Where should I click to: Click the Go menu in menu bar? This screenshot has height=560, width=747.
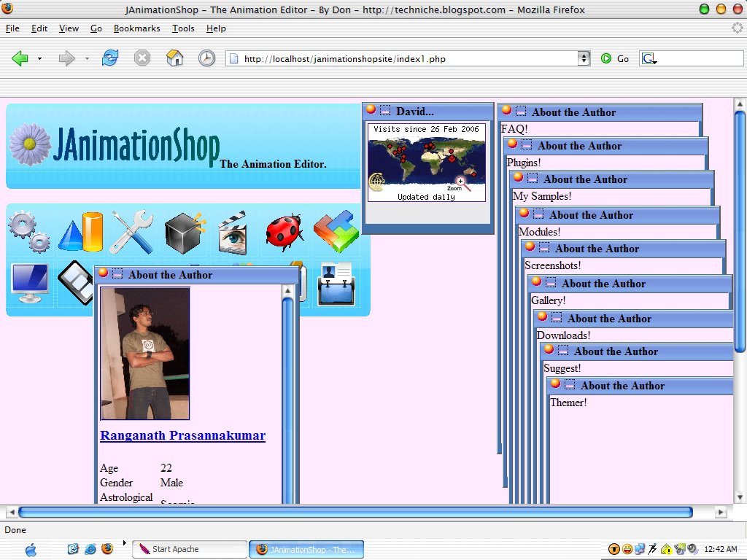tap(96, 28)
